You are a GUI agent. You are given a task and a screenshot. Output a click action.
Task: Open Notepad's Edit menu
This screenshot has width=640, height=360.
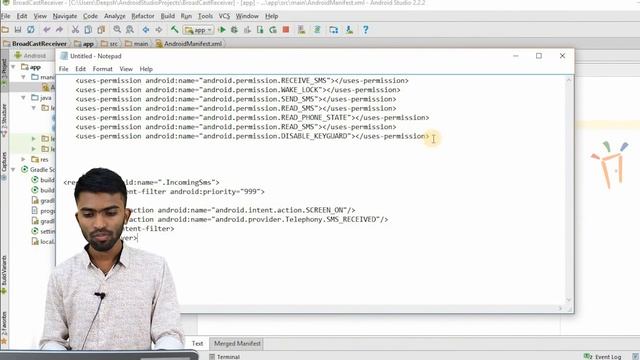point(80,69)
